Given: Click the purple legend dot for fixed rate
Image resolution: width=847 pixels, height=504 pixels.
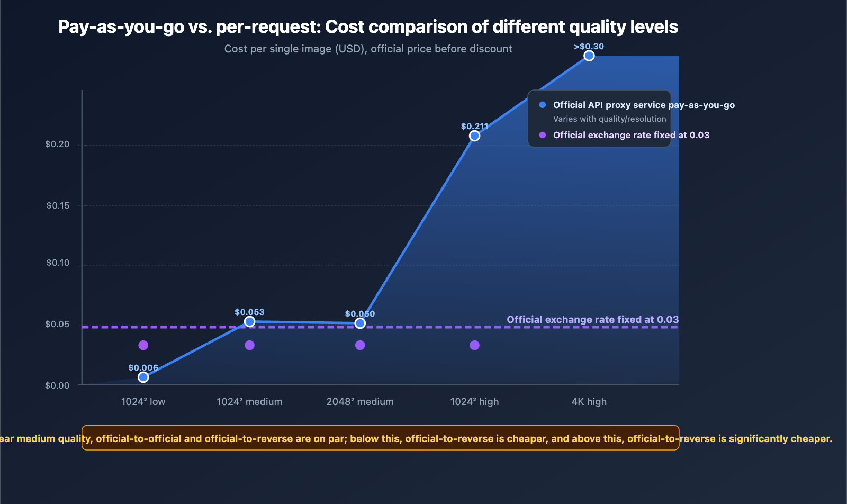Looking at the screenshot, I should tap(542, 135).
